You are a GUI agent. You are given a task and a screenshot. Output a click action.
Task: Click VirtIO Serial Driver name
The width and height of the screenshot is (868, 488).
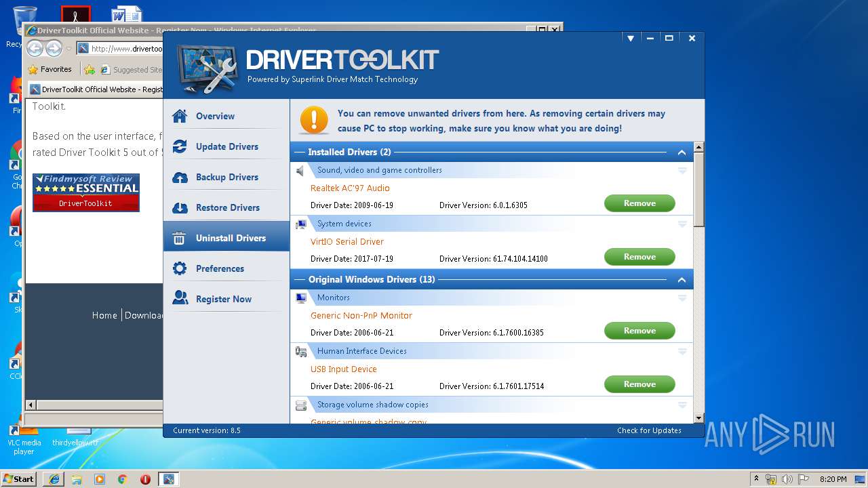click(347, 242)
